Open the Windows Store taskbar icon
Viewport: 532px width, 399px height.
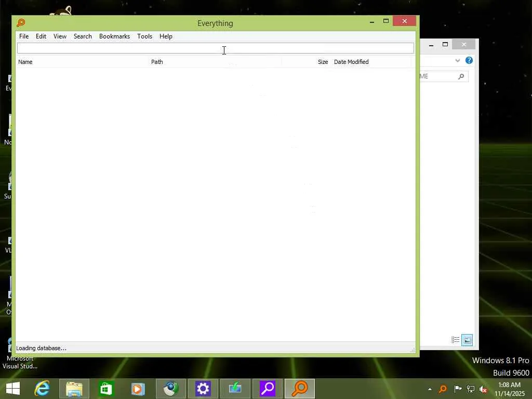coord(106,389)
